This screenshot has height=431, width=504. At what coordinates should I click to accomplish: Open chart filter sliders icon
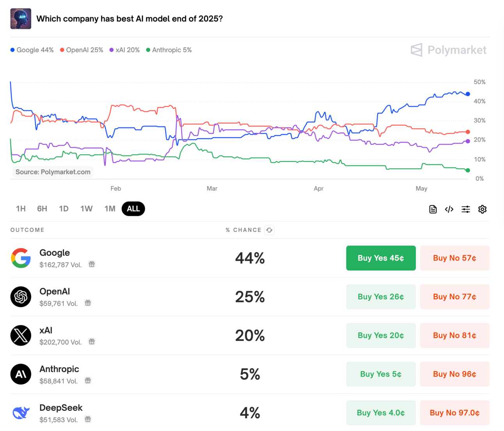tap(465, 209)
